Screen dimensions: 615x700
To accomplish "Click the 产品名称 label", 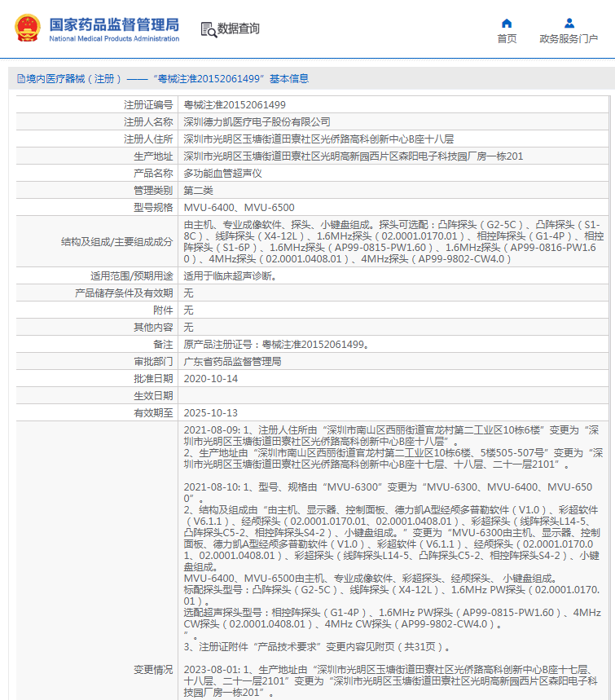I will coord(153,174).
